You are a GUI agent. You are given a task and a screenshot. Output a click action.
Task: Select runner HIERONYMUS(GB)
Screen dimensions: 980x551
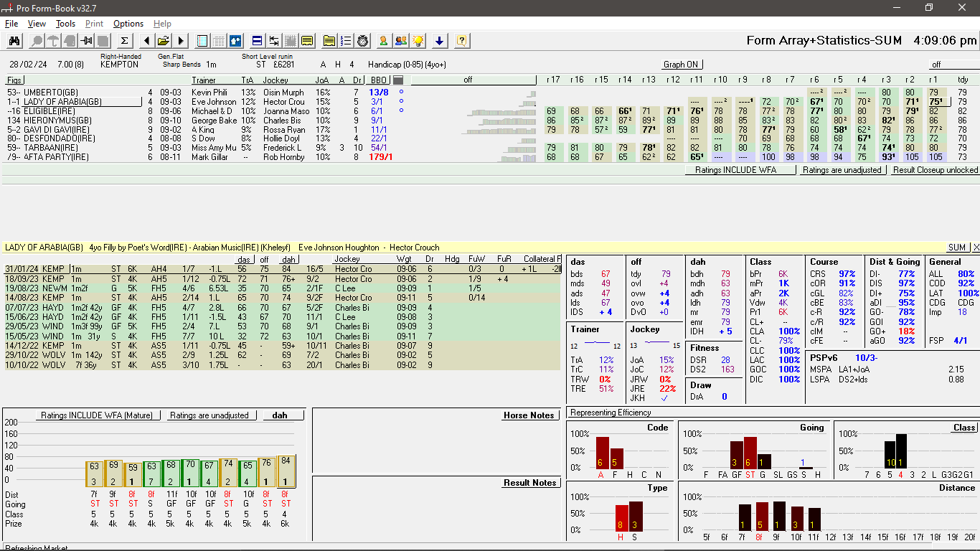[x=57, y=121]
